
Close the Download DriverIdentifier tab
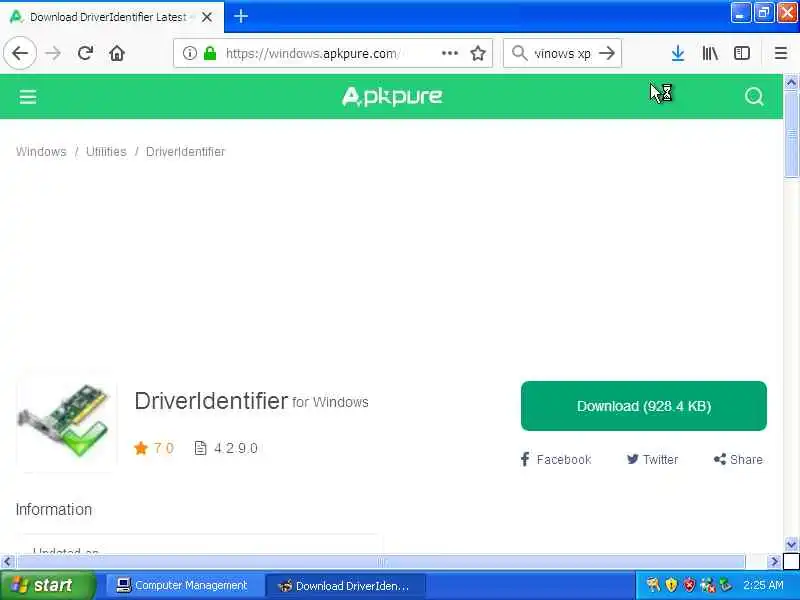(x=207, y=17)
